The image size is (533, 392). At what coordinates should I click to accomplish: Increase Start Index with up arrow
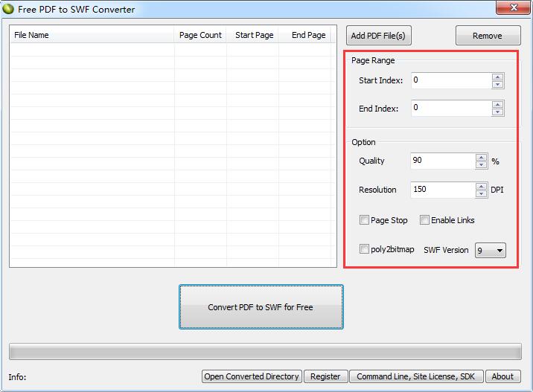point(497,77)
